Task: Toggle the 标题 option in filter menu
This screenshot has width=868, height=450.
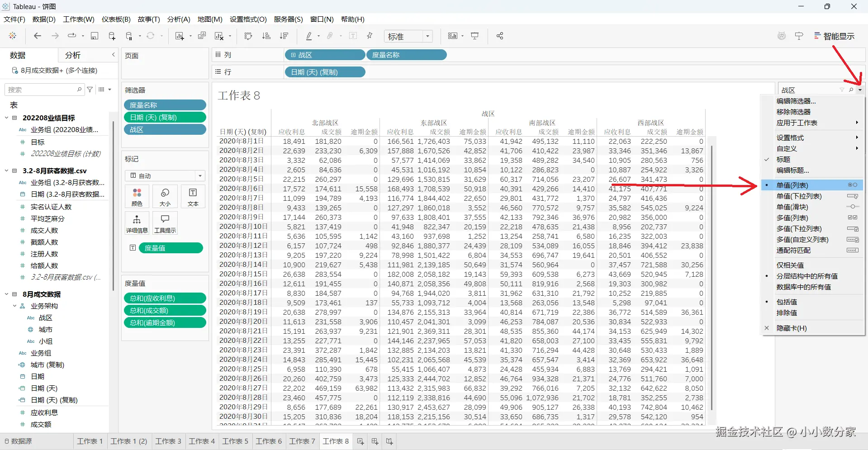Action: point(812,159)
